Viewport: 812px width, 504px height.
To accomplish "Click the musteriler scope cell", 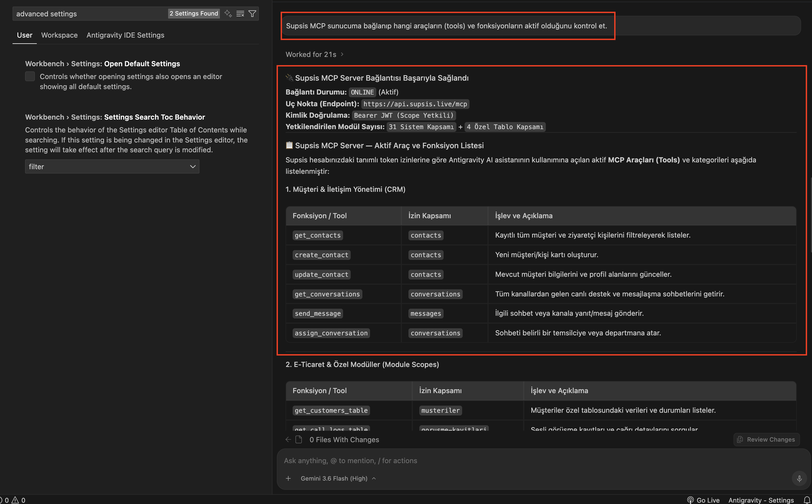I will pos(440,410).
